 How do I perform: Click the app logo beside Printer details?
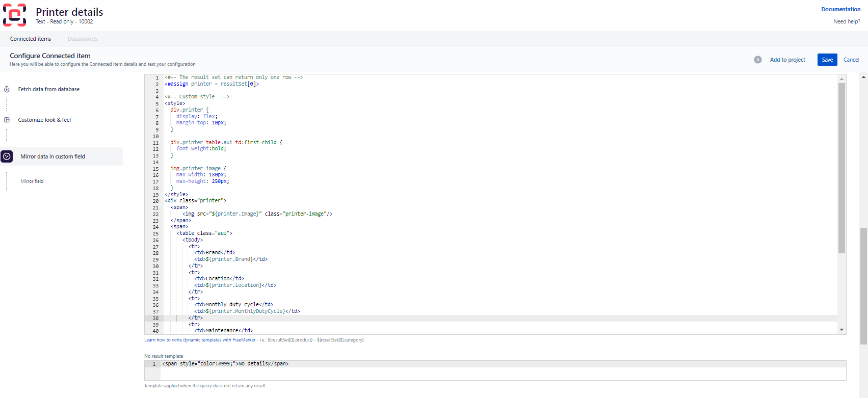click(14, 15)
